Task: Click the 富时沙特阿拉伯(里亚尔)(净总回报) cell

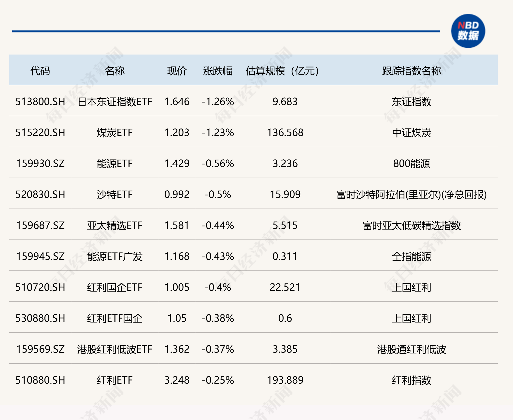Action: coord(412,195)
